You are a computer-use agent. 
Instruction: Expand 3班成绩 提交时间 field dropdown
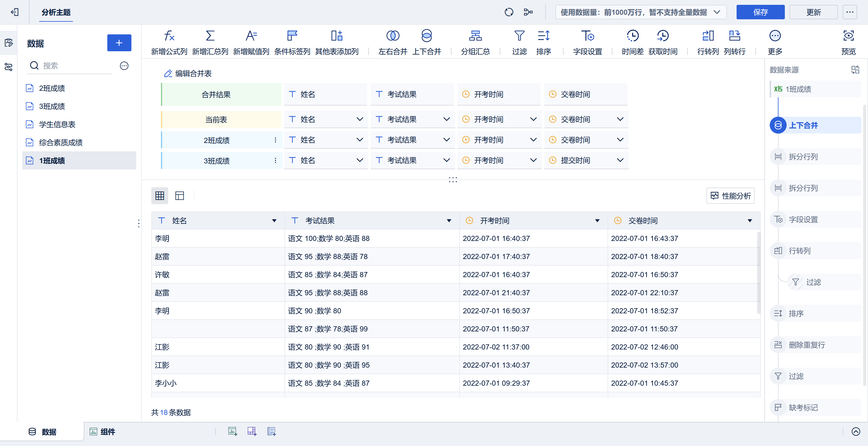[x=620, y=160]
